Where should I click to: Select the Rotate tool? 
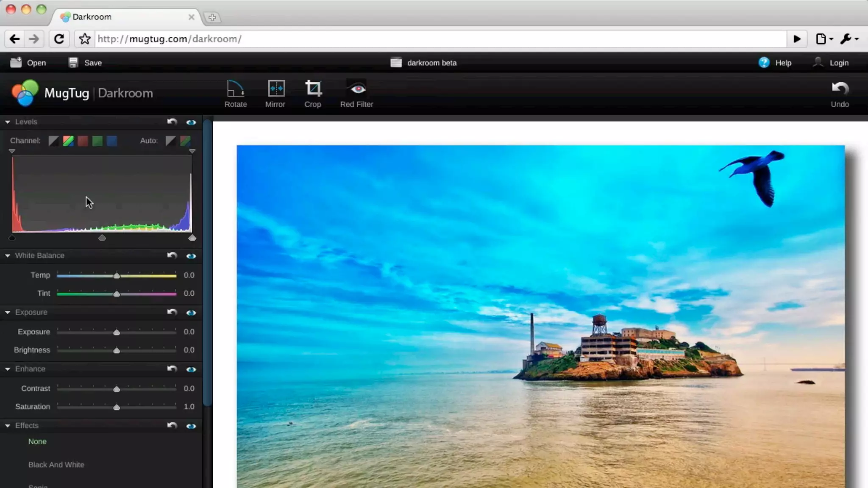pos(236,94)
